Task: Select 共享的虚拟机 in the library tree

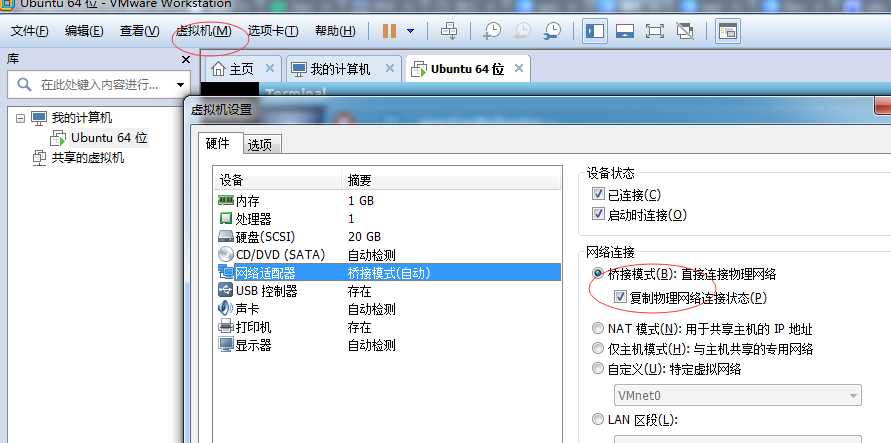Action: pos(88,158)
